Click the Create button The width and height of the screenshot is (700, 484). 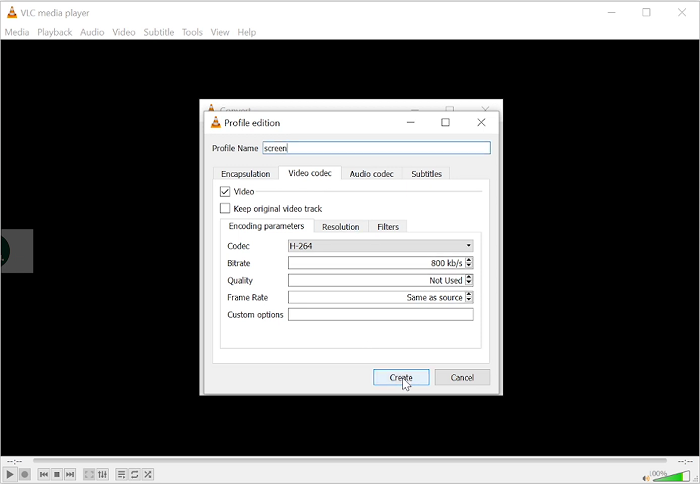point(401,377)
